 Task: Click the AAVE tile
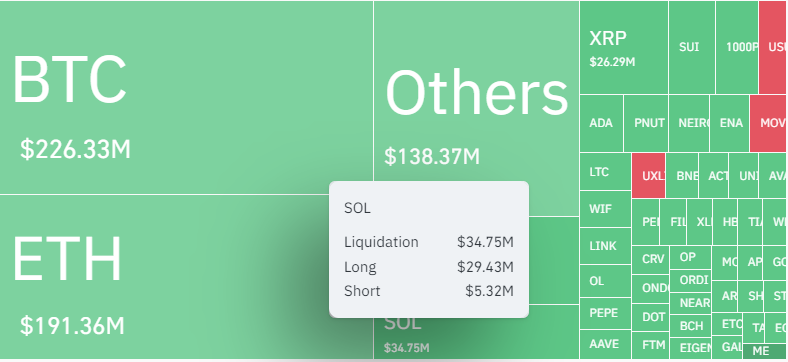(605, 344)
